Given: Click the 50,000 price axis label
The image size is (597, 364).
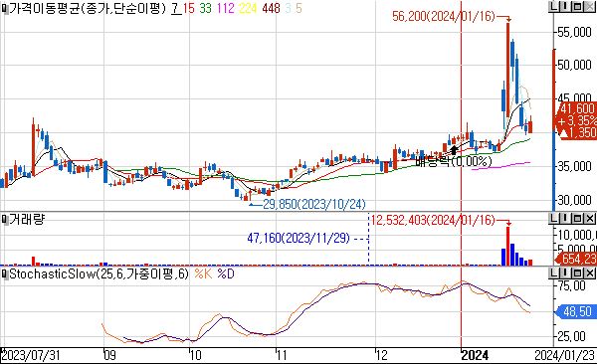Looking at the screenshot, I should coord(574,65).
